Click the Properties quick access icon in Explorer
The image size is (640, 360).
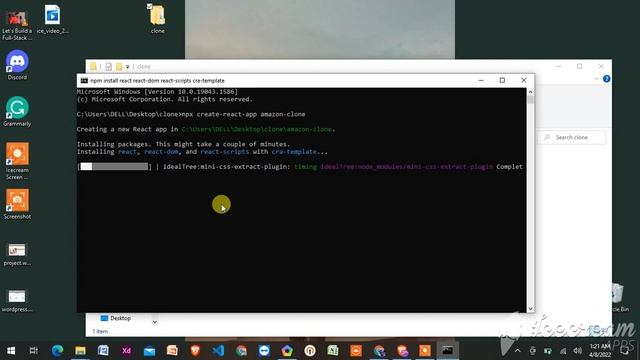[x=108, y=67]
